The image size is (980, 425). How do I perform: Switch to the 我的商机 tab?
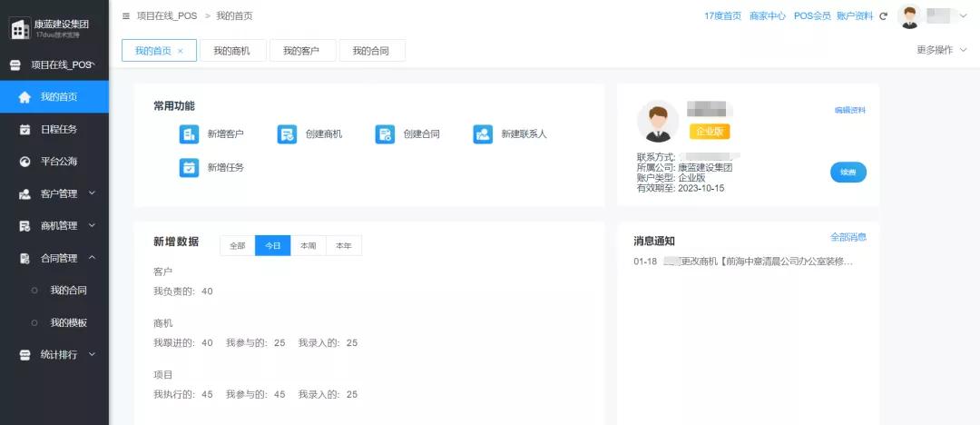click(232, 52)
